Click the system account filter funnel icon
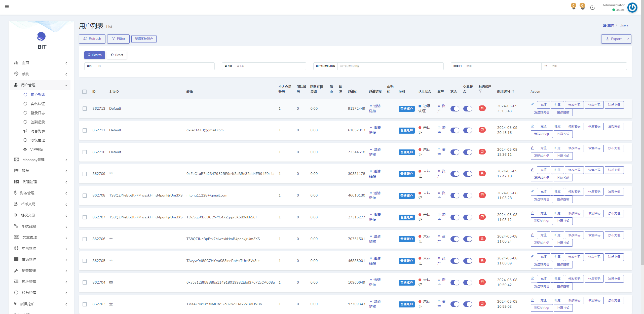Viewport: 644px width, 314px height. click(x=480, y=91)
